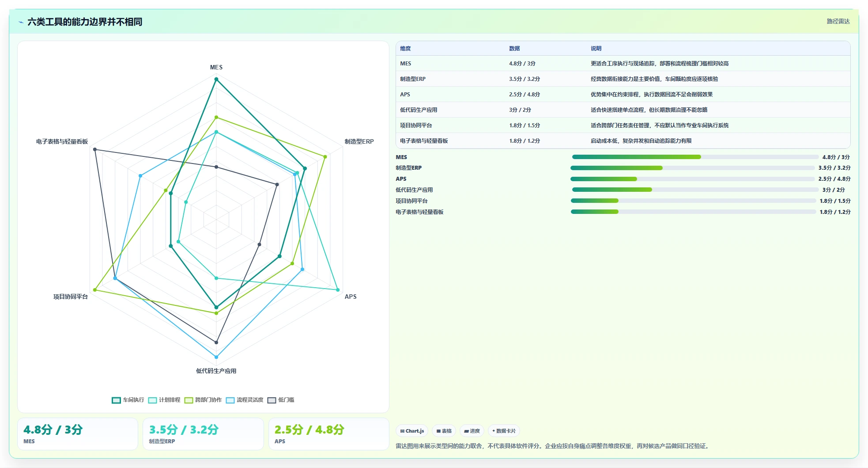Click the 电子表格与轻量看板 axis label on radar

pyautogui.click(x=62, y=141)
